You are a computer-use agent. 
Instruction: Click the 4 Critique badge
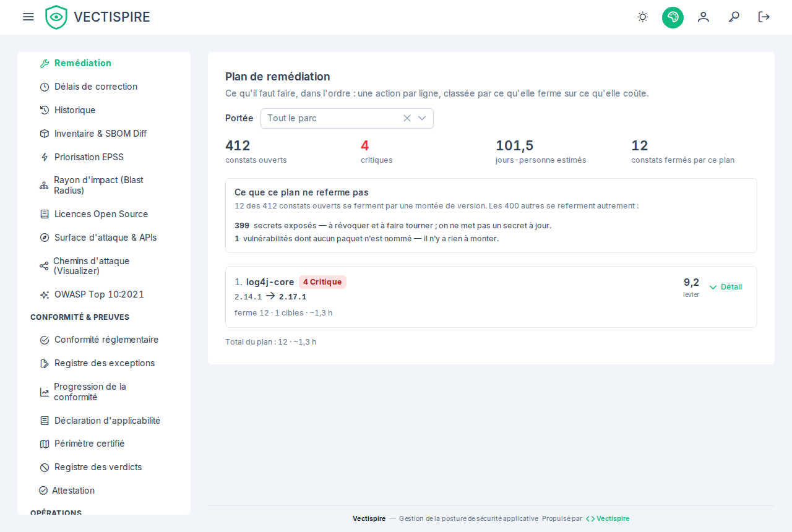tap(322, 282)
